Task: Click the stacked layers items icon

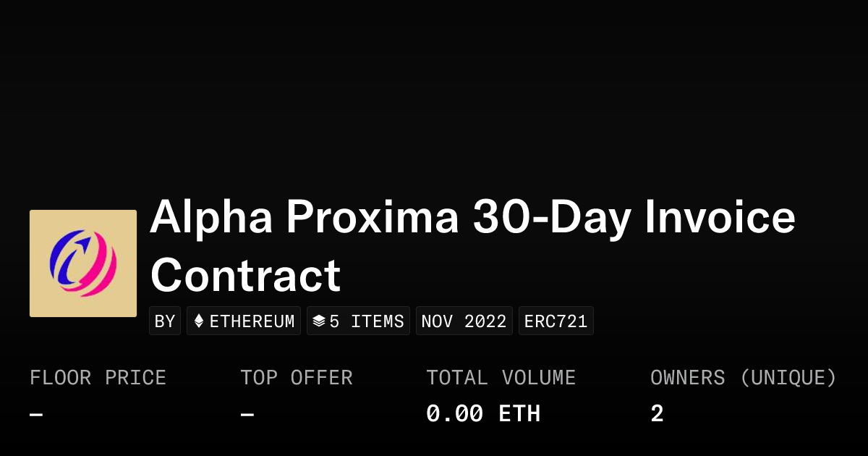Action: point(318,321)
